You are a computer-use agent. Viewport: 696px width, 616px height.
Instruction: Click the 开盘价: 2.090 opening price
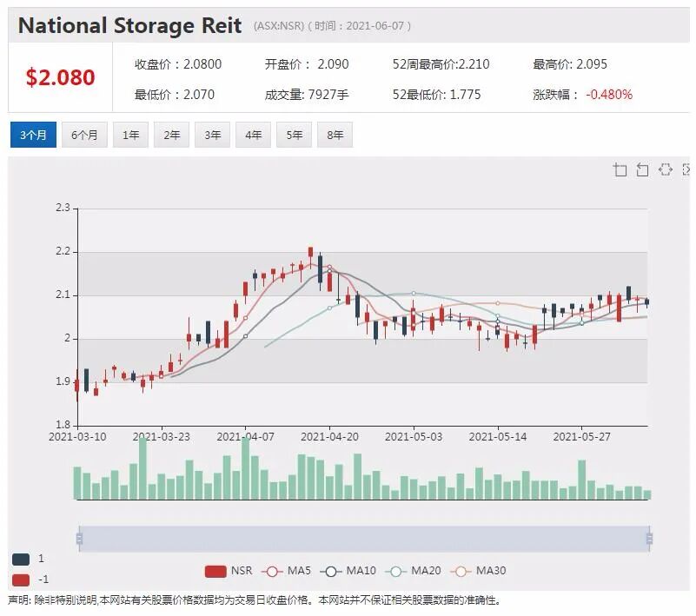[x=307, y=64]
